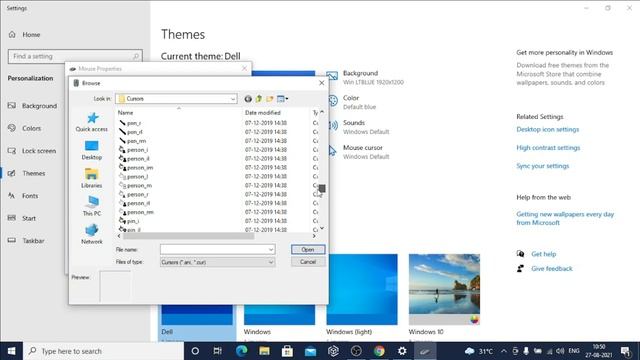This screenshot has width=640, height=360.
Task: Select the person_l cursor file
Action: coord(134,177)
